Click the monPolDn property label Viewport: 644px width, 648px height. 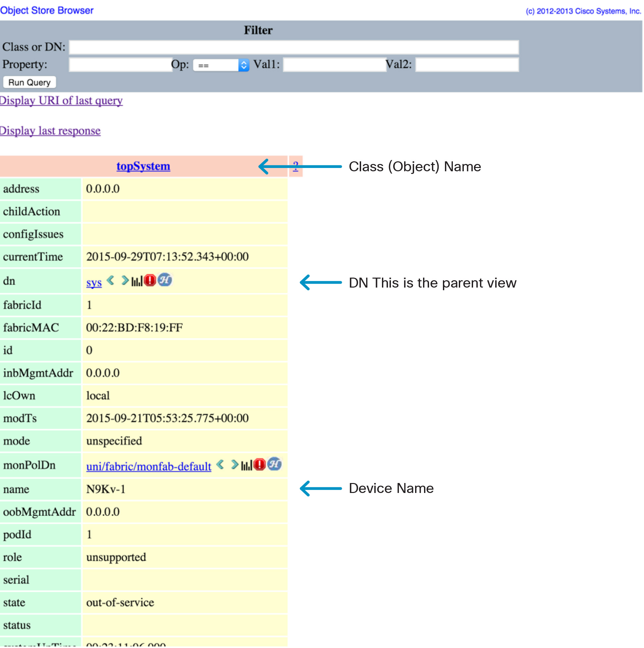tap(29, 465)
